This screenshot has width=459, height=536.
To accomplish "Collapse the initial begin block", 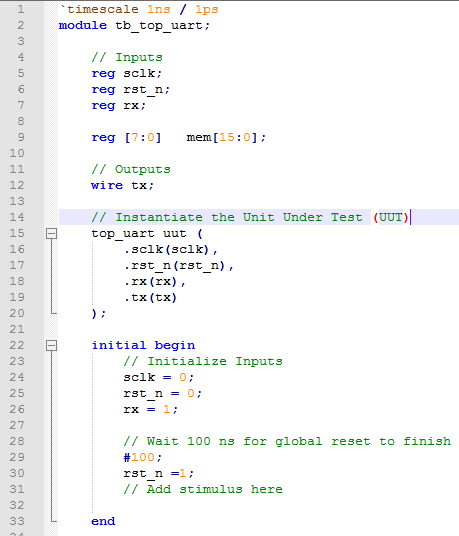I will [x=51, y=345].
